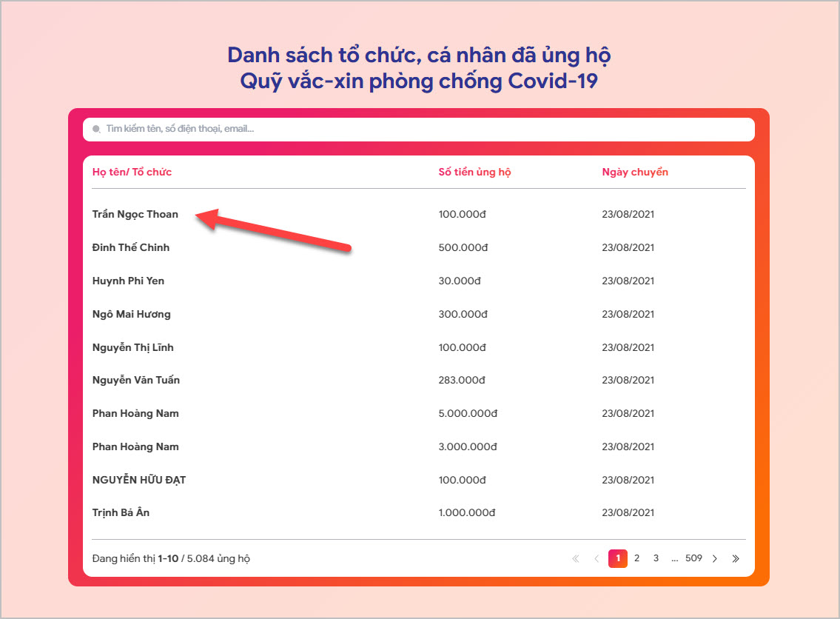Viewport: 840px width, 619px height.
Task: Click the 5.000.000đ amount value
Action: click(x=468, y=414)
